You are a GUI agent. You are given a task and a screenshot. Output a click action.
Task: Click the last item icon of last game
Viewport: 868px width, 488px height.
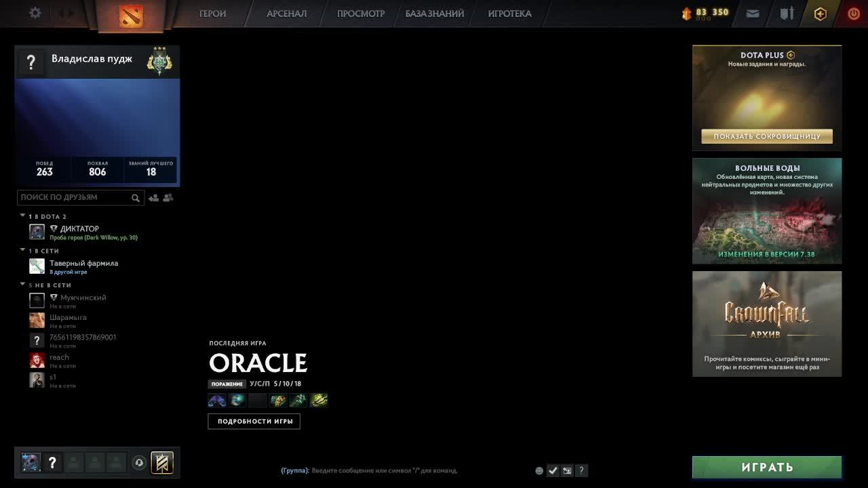point(319,401)
